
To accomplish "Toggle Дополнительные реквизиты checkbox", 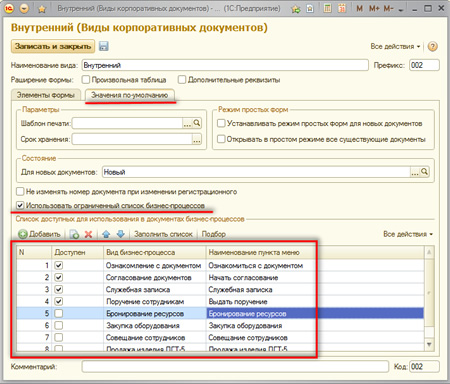I will 182,80.
